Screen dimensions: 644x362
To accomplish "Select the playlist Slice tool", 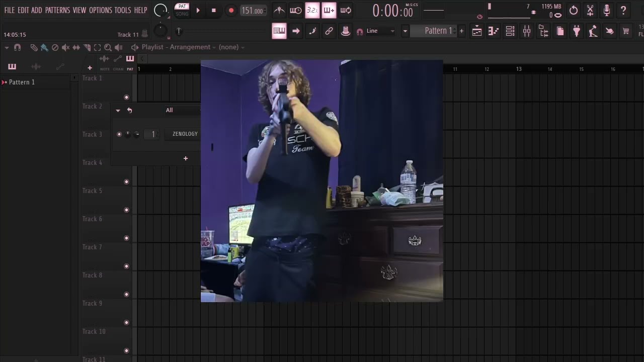I will [x=87, y=47].
